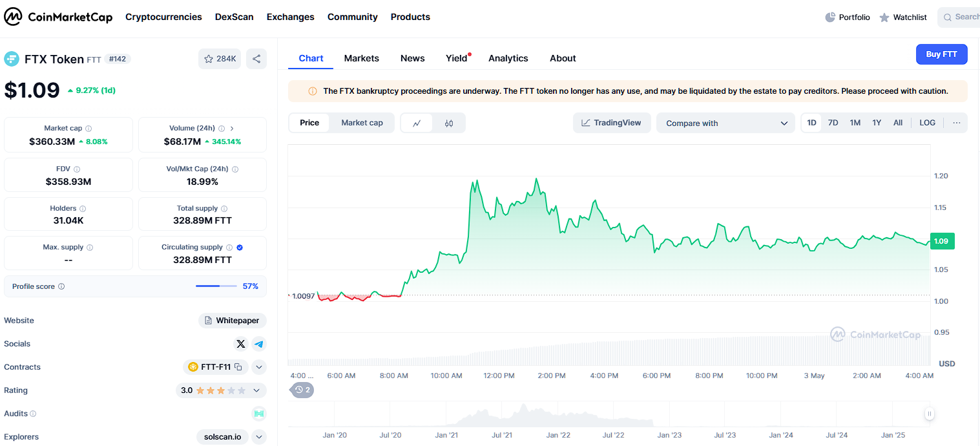Add FTT to watchlist via star button

tap(220, 59)
